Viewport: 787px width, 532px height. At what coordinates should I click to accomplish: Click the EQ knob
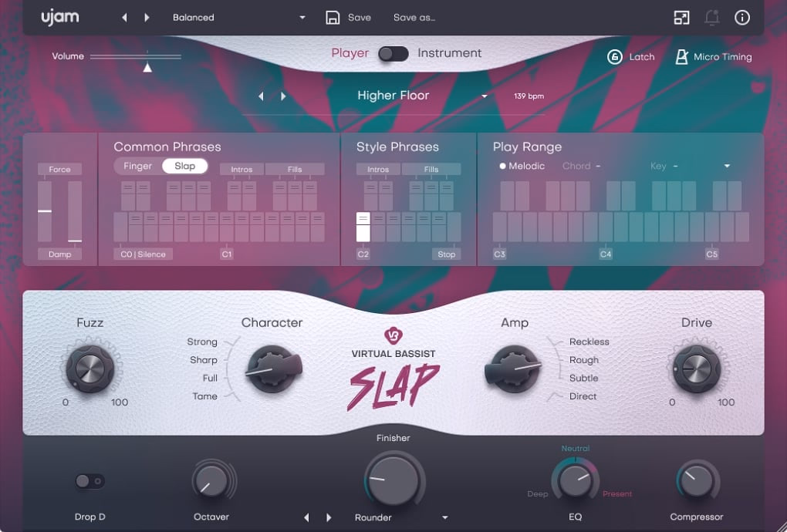575,480
